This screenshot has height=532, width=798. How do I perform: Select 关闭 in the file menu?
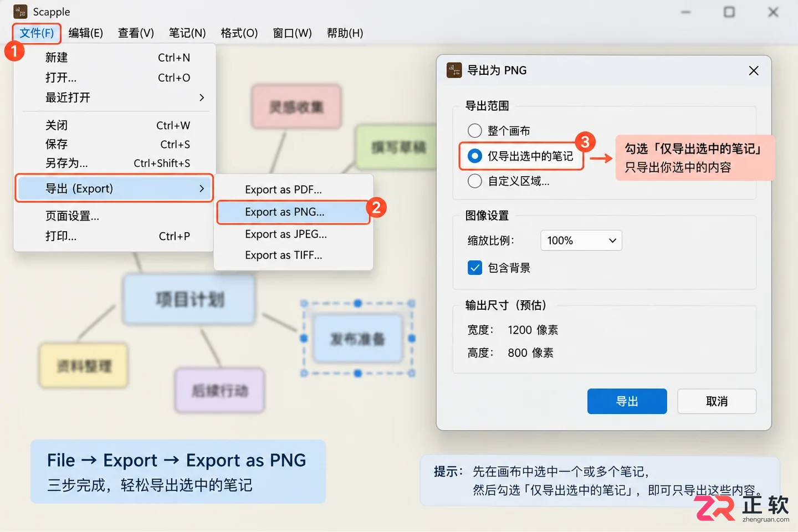pyautogui.click(x=115, y=125)
